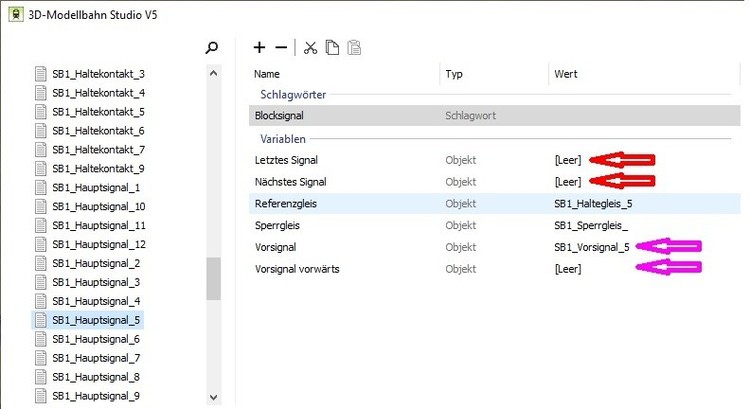Remove entry using the minus icon
The height and width of the screenshot is (409, 750).
tap(281, 47)
